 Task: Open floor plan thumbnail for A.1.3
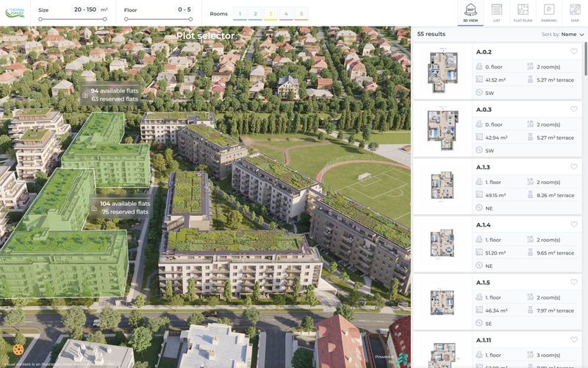[442, 186]
